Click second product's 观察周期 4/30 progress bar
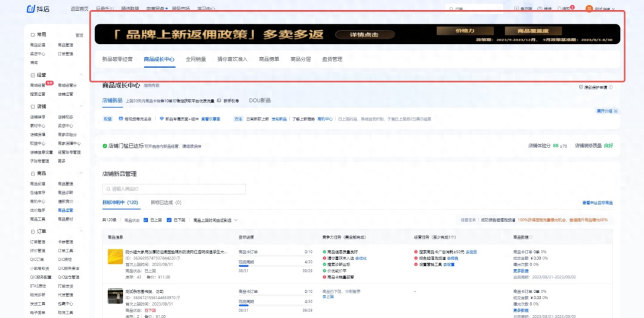Image resolution: width=644 pixels, height=318 pixels. pos(275,305)
